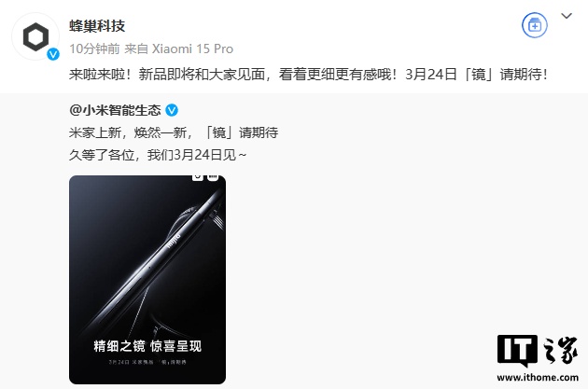588x389 pixels.
Task: Click the Xiaomi 15 Pro source label
Action: point(192,49)
